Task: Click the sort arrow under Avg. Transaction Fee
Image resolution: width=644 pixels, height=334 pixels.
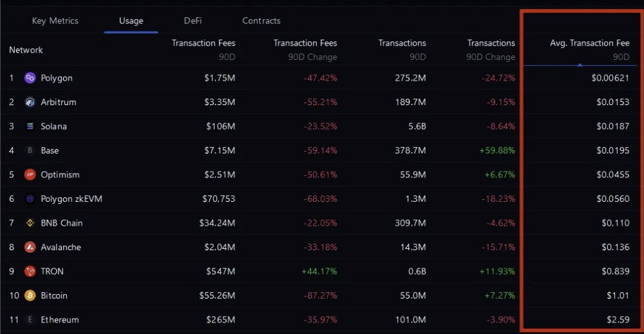Action: point(580,64)
